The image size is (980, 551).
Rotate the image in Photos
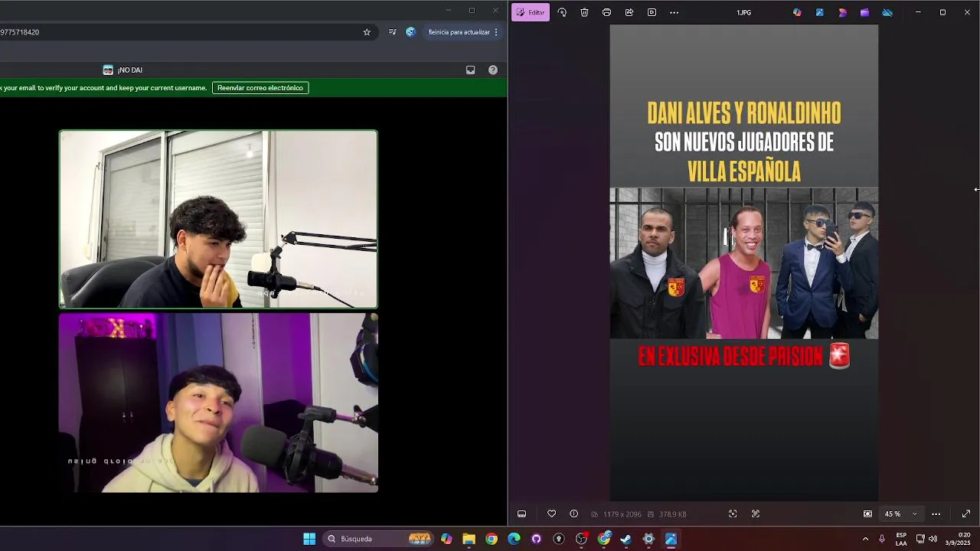[x=562, y=12]
